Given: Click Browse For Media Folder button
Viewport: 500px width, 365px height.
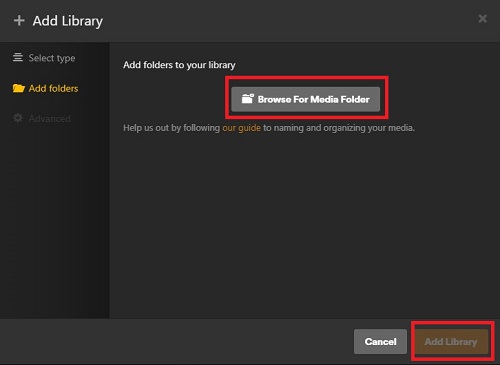Looking at the screenshot, I should click(x=305, y=99).
